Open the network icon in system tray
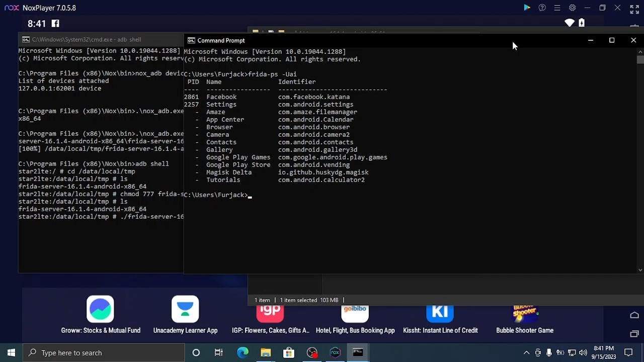This screenshot has height=362, width=644. point(572,352)
